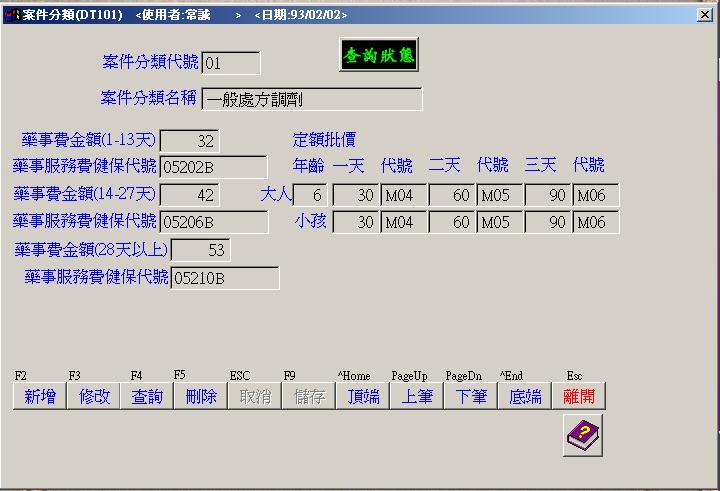Viewport: 720px width, 491px height.
Task: Move to next record with 下筆
Action: (x=471, y=396)
